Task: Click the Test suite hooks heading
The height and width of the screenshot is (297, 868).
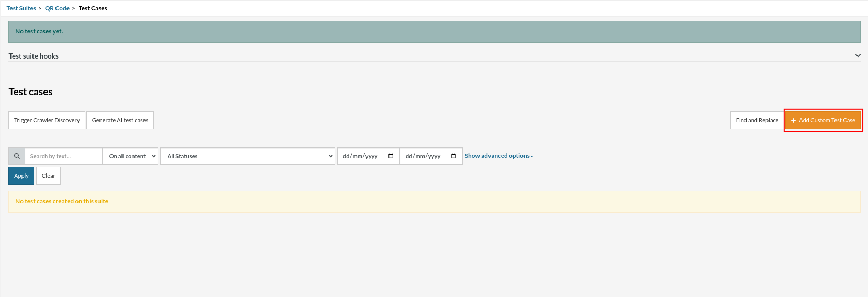Action: (34, 56)
